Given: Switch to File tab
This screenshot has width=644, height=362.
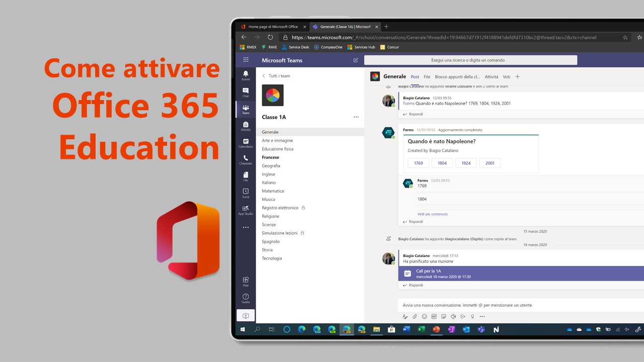Looking at the screenshot, I should coord(427,77).
